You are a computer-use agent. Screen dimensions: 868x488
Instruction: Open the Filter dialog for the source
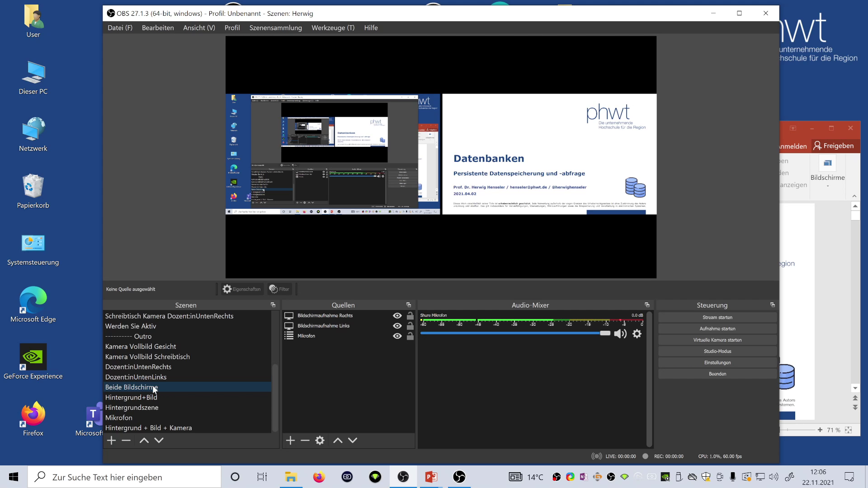pos(279,289)
